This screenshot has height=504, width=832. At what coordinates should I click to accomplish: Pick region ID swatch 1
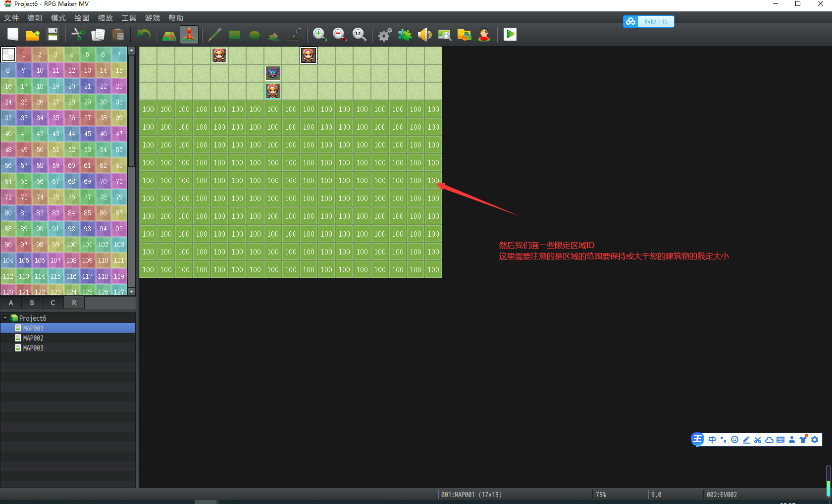pos(24,54)
